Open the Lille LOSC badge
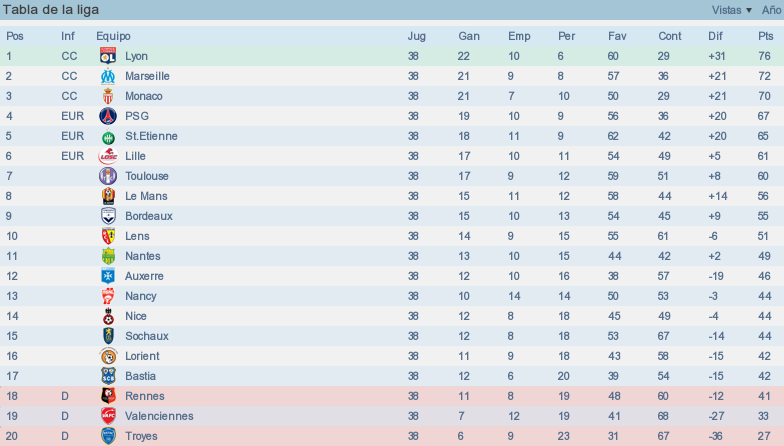 (x=108, y=156)
